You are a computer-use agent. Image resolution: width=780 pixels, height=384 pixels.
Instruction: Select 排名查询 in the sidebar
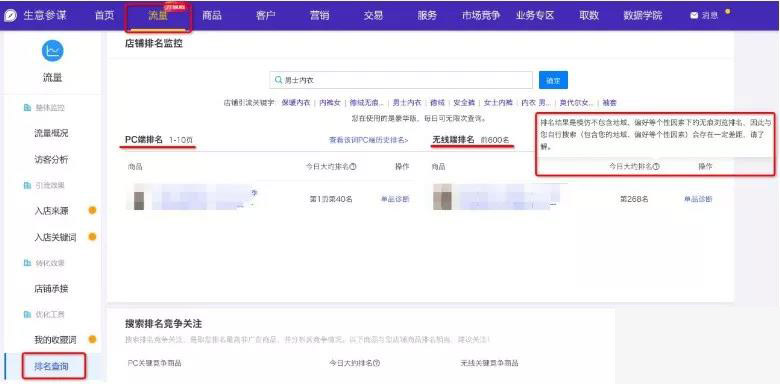tap(51, 367)
